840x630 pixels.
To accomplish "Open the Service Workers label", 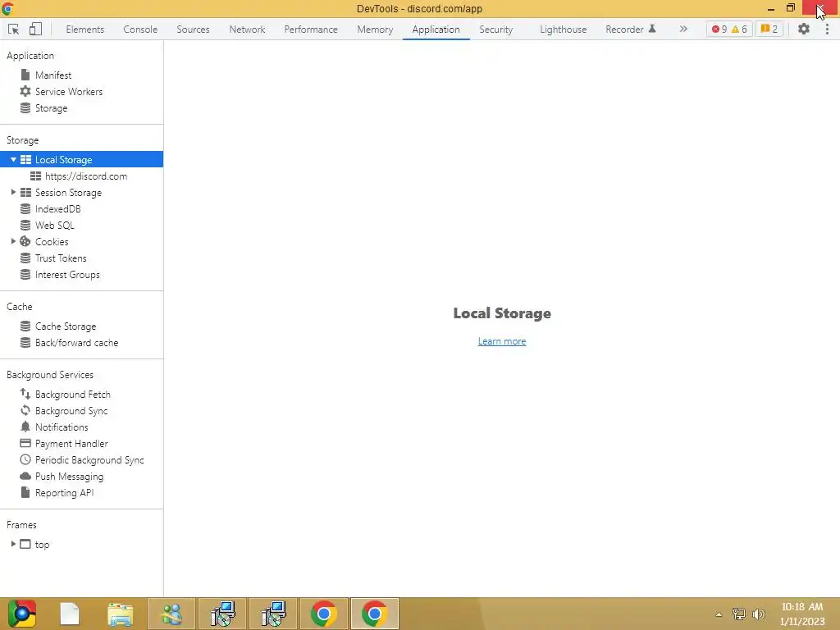I will pyautogui.click(x=69, y=92).
